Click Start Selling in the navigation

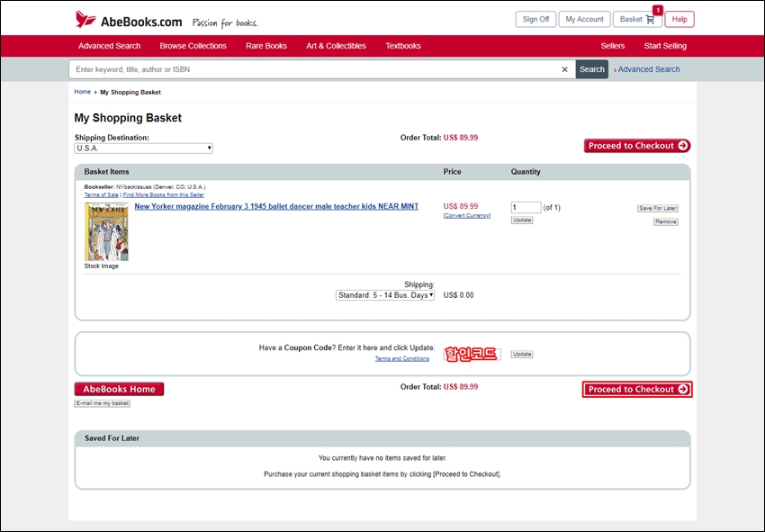point(665,46)
